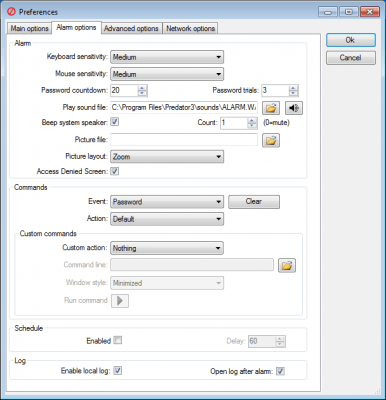
Task: Open Mouse sensitivity dropdown
Action: 167,74
